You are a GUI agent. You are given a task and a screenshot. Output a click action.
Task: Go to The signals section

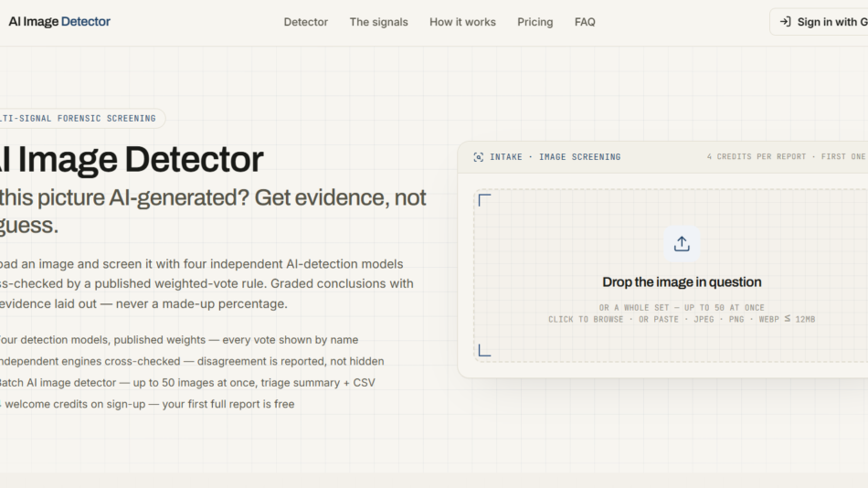tap(378, 22)
